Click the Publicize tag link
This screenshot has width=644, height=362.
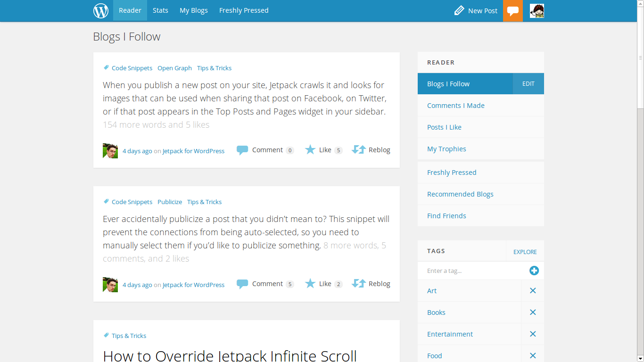170,202
